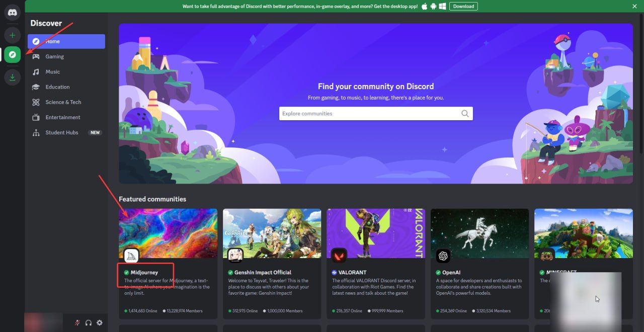This screenshot has height=332, width=644.
Task: Toggle headphones deafen in user panel
Action: [89, 322]
